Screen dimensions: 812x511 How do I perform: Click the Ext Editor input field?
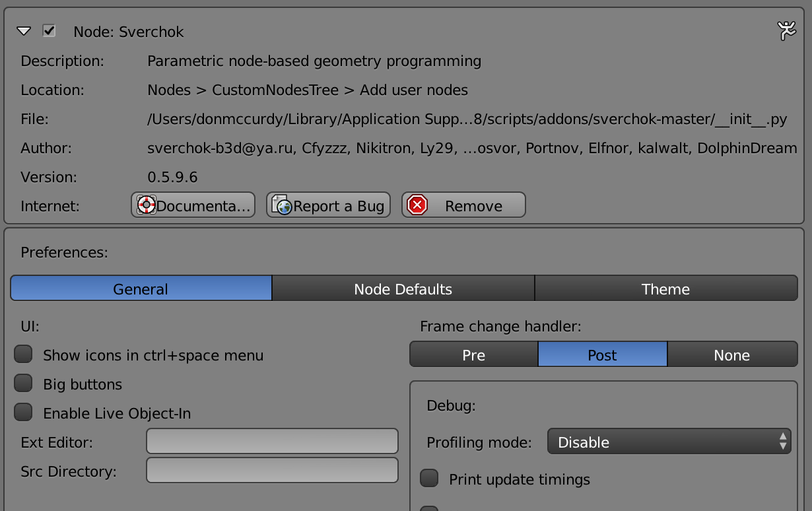pyautogui.click(x=272, y=441)
